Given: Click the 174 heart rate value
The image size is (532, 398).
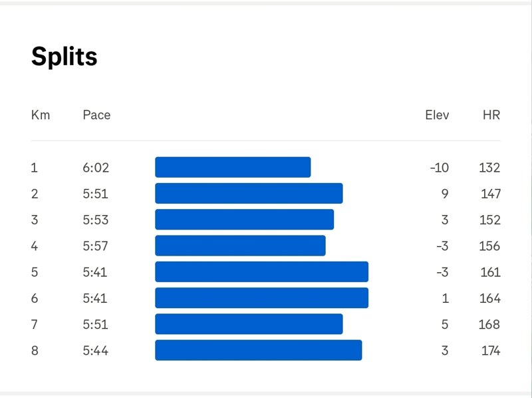Looking at the screenshot, I should (x=491, y=351).
